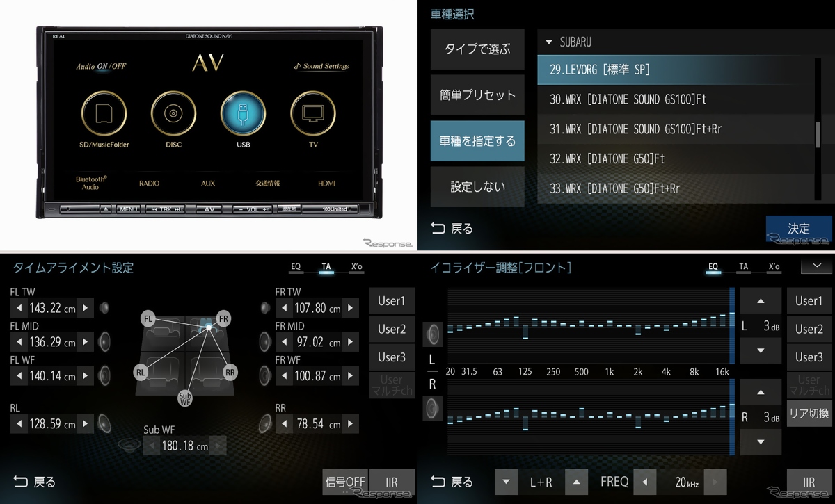The image size is (835, 504).
Task: Choose the 車種を指定する mode option
Action: 477,141
